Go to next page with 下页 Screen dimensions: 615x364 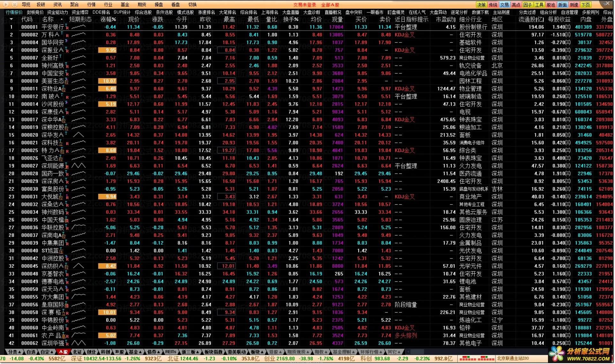click(586, 4)
